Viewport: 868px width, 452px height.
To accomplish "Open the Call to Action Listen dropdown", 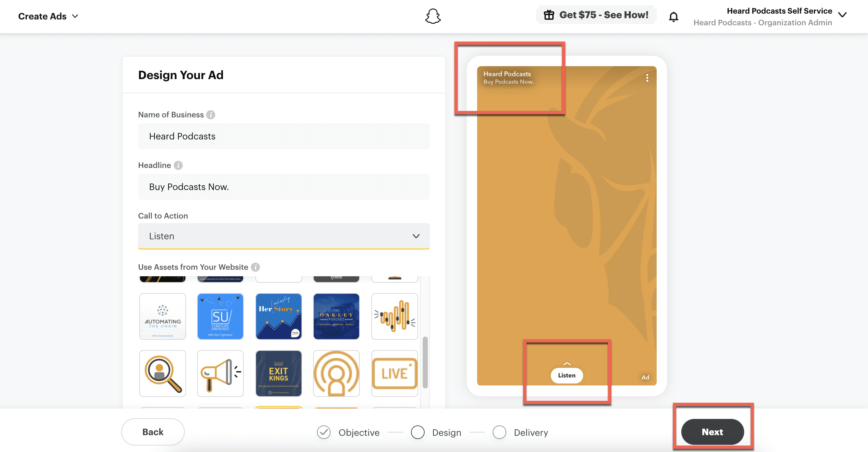I will (x=284, y=236).
